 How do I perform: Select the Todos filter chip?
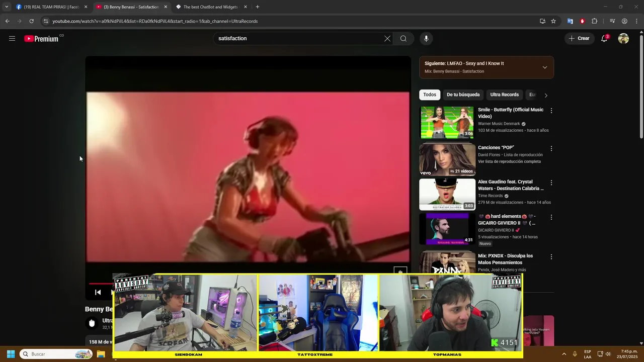click(x=430, y=95)
